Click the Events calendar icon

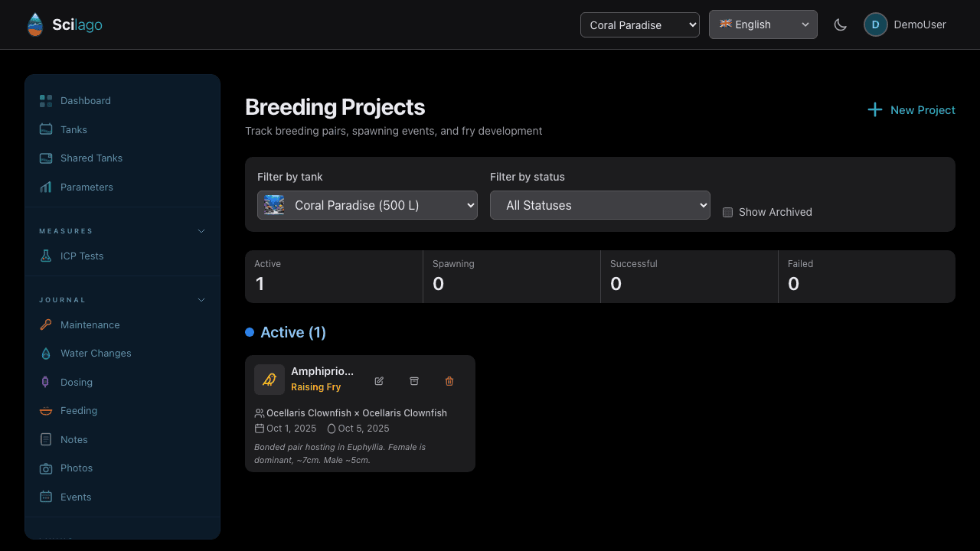(x=46, y=497)
